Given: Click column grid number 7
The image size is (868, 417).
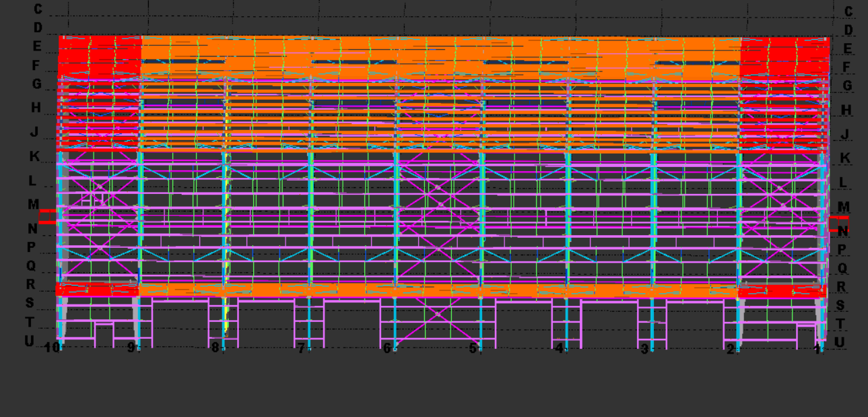Looking at the screenshot, I should click(x=301, y=348).
